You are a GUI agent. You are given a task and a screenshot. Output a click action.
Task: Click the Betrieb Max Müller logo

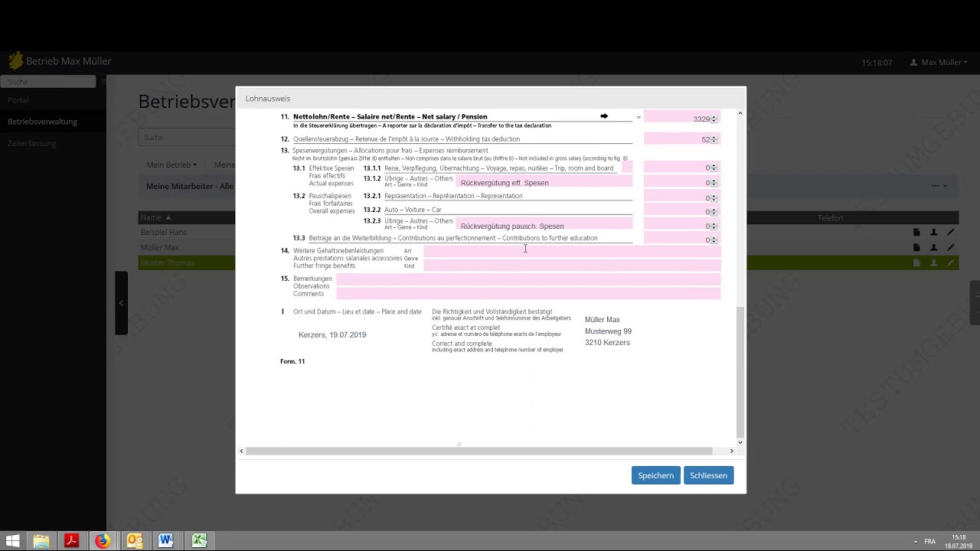click(x=15, y=61)
